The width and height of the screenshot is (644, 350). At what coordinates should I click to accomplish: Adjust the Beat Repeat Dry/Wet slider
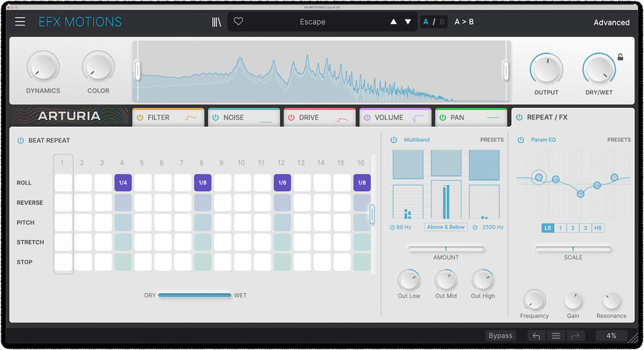click(x=195, y=295)
